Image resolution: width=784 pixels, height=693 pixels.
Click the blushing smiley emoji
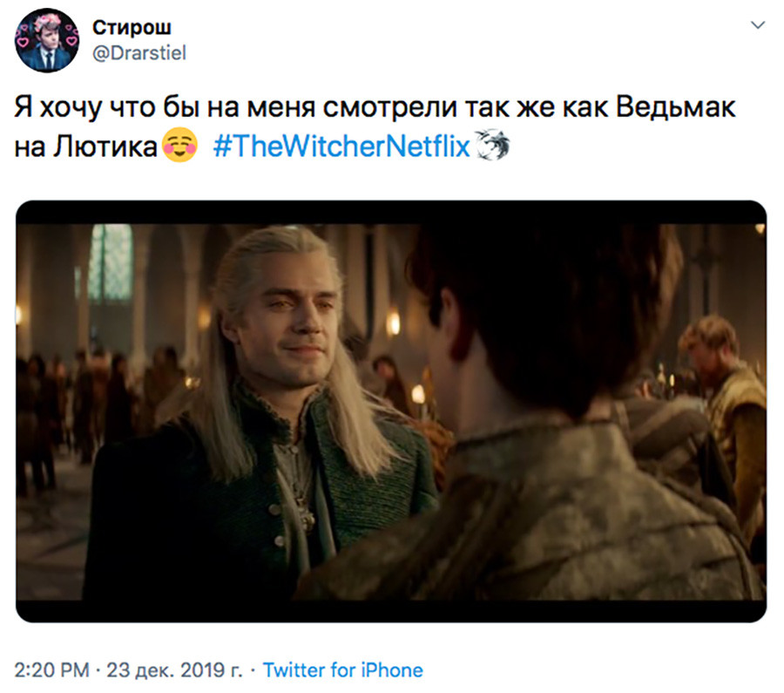pos(180,146)
